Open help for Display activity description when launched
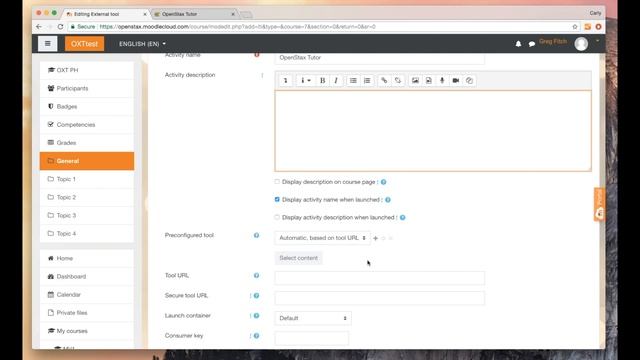Viewport: 640px width, 360px height. coord(402,218)
